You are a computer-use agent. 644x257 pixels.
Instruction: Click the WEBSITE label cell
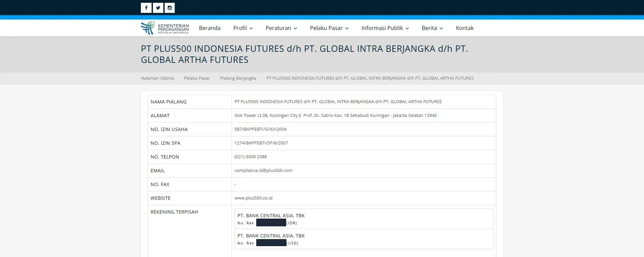(x=190, y=198)
